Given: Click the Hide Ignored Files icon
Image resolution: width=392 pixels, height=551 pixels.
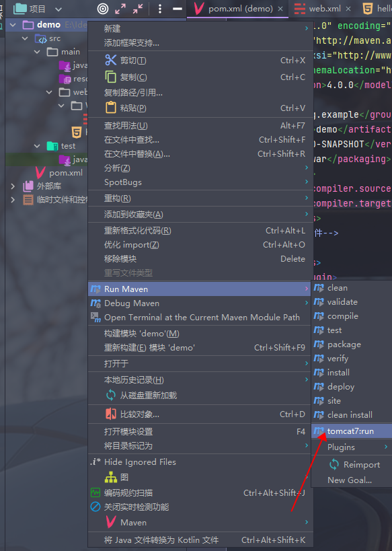Looking at the screenshot, I should tap(95, 462).
